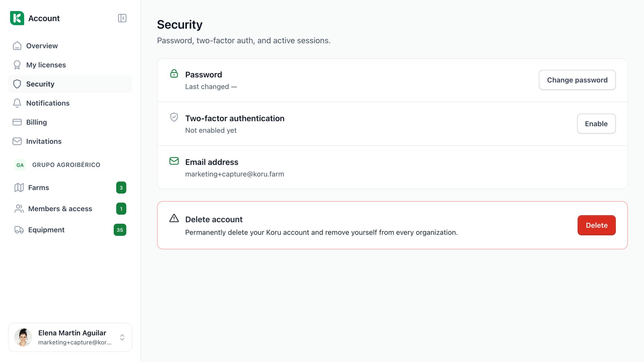Click the warning triangle icon beside Delete account
The width and height of the screenshot is (644, 362).
174,218
